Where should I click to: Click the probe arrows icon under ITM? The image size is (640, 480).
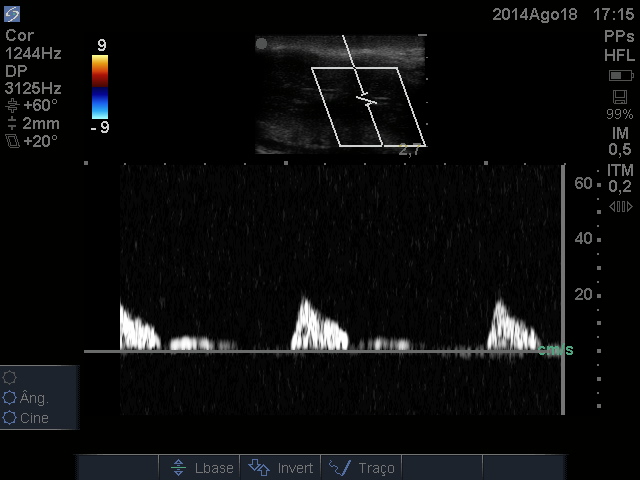coord(620,206)
